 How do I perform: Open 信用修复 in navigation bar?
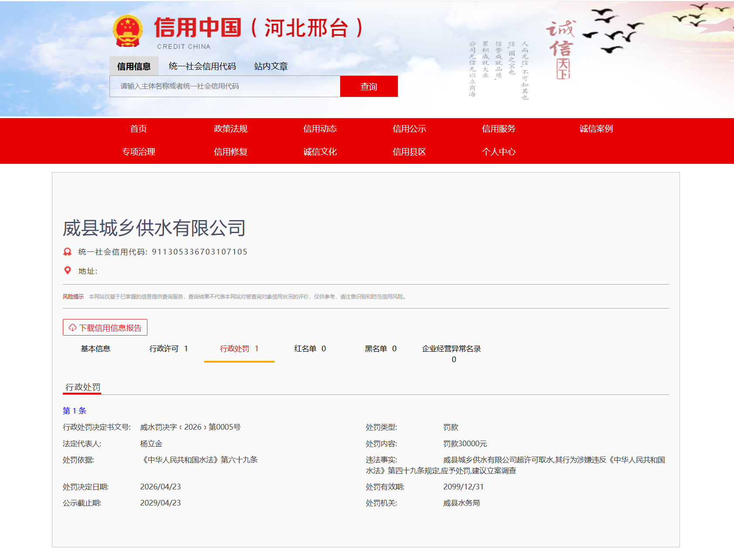pyautogui.click(x=230, y=152)
